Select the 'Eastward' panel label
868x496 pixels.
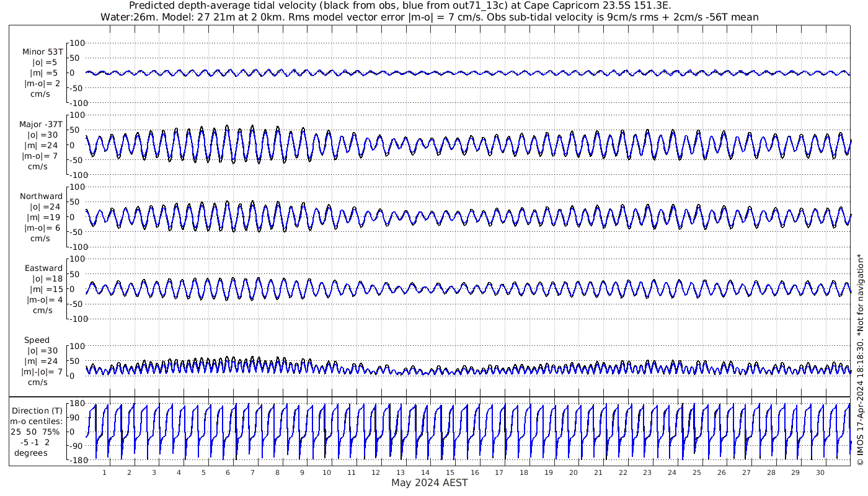click(44, 268)
